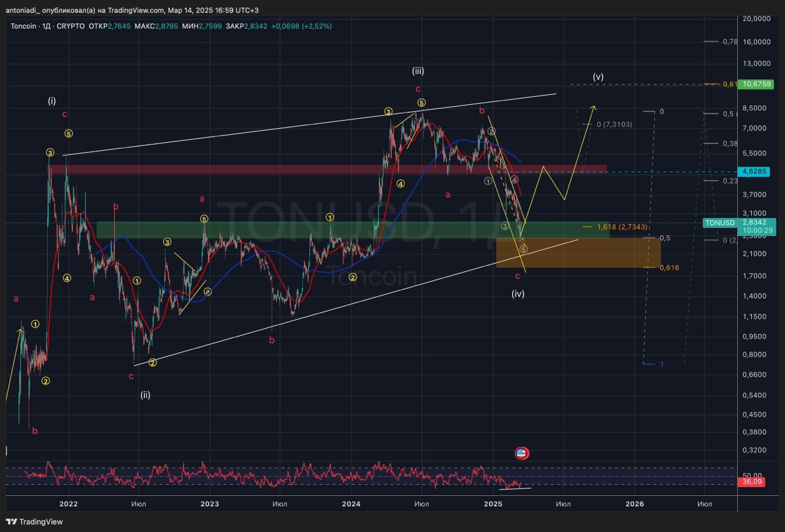Click the TONUSD 2,8342 current price tag
This screenshot has height=532, width=785.
click(741, 227)
